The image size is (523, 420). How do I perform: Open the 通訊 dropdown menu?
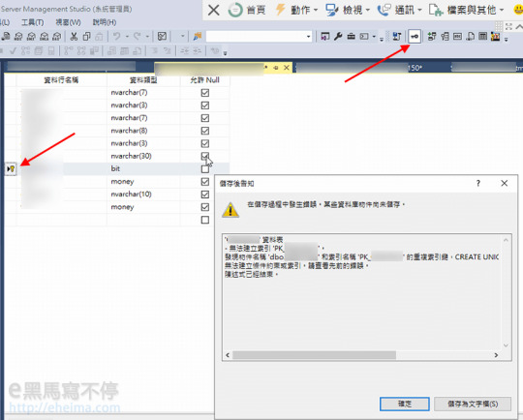[400, 10]
